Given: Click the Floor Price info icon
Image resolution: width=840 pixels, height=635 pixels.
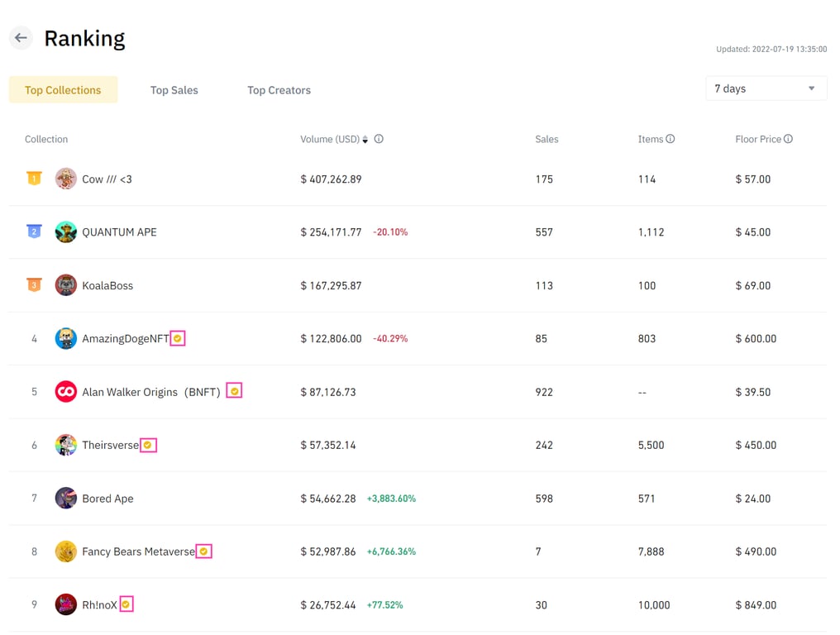Looking at the screenshot, I should point(786,139).
